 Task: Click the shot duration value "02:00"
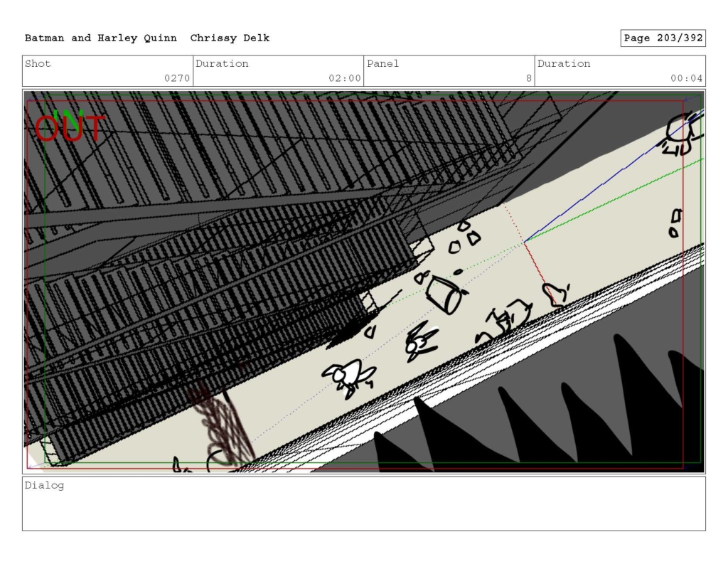(345, 78)
